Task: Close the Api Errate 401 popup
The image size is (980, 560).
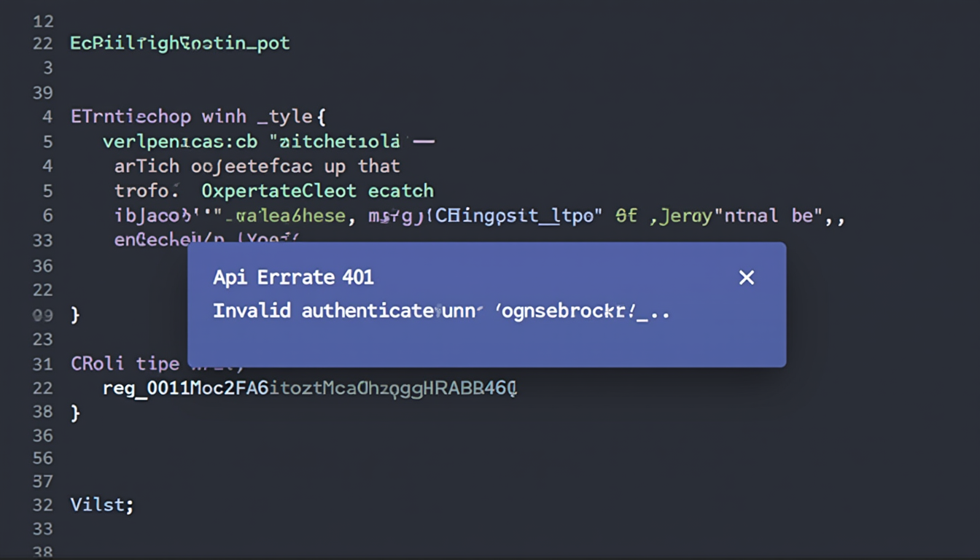Action: coord(746,277)
